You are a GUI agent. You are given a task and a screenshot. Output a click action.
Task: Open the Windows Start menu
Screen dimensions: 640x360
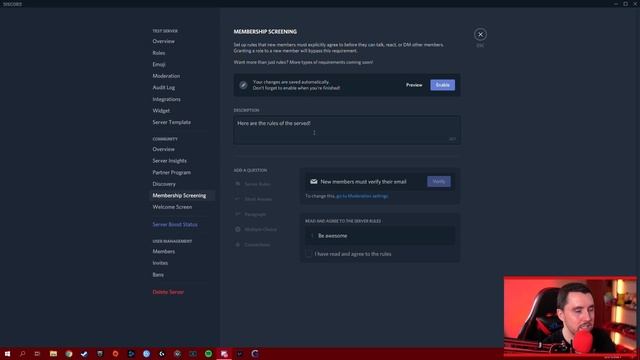pos(7,353)
